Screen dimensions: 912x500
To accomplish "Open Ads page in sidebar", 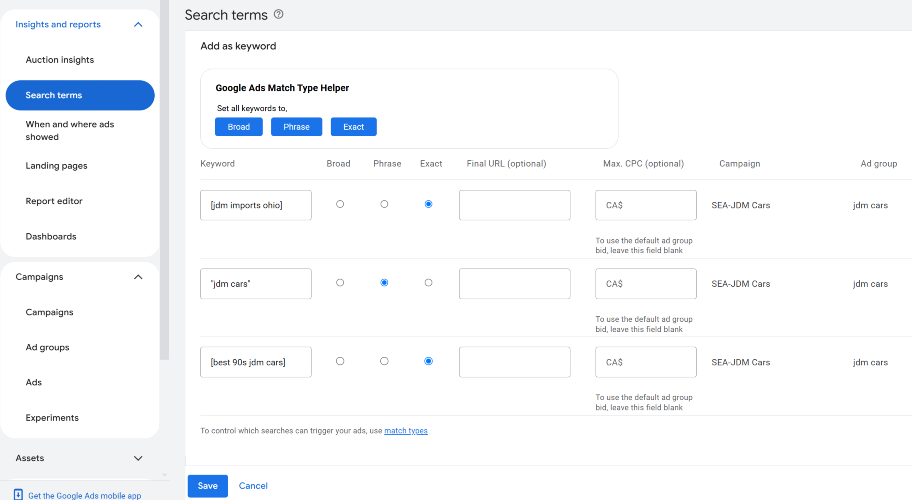I will [34, 383].
